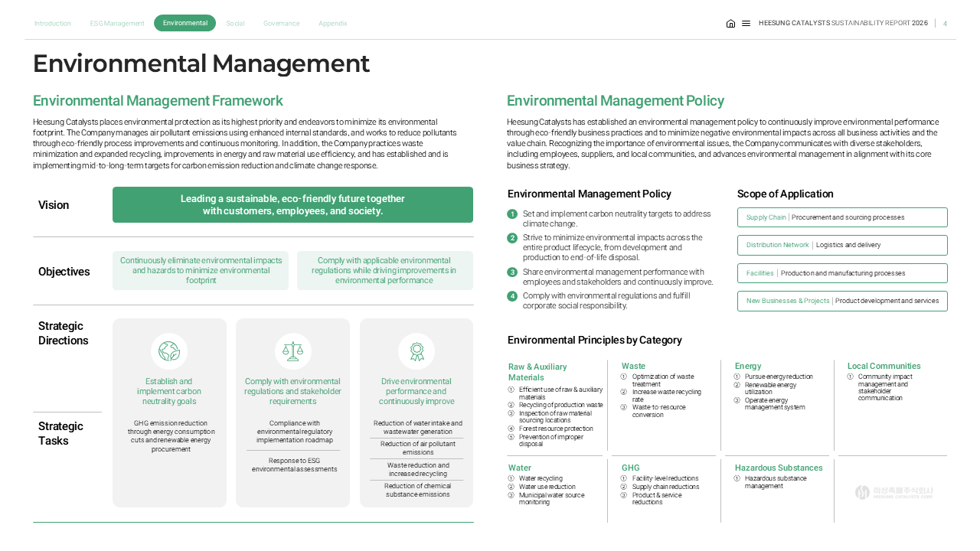The image size is (980, 551).
Task: Click 'Reduction of air pollutant emissions' task
Action: click(416, 448)
